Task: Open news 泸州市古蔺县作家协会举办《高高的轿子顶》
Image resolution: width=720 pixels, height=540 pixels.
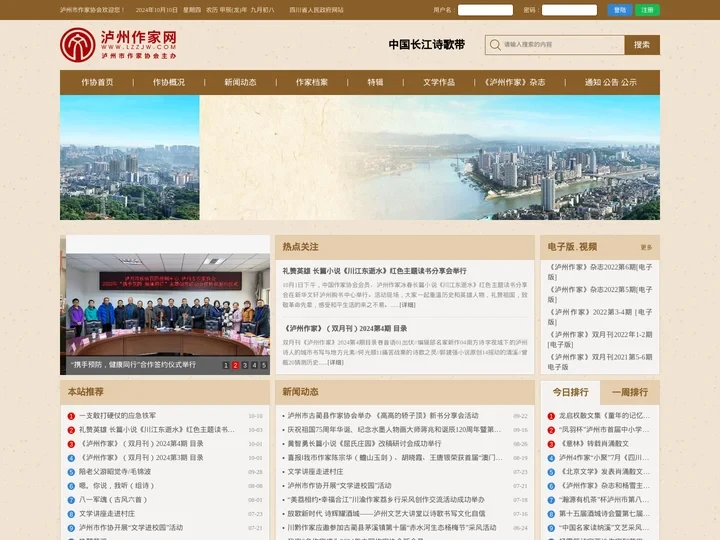Action: [383, 416]
